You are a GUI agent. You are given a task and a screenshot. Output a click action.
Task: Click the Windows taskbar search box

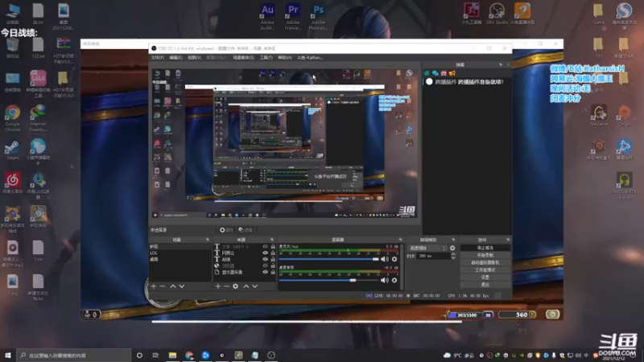pos(74,355)
